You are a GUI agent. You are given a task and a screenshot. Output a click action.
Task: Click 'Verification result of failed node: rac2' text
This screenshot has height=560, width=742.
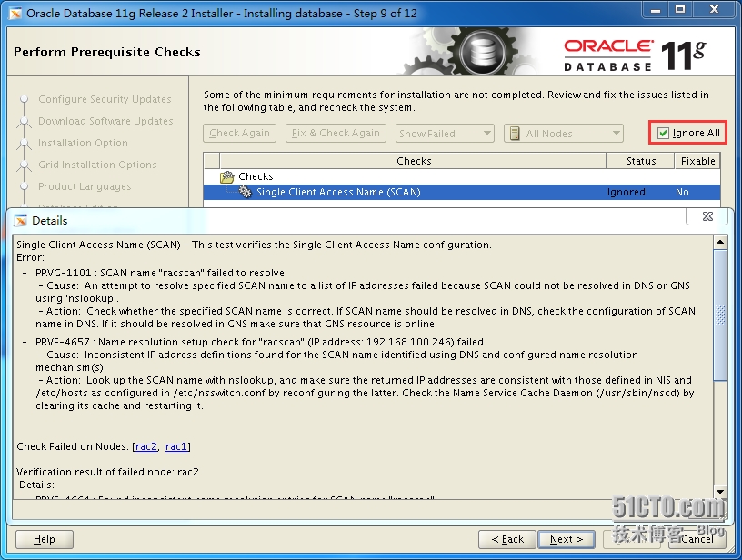[107, 472]
